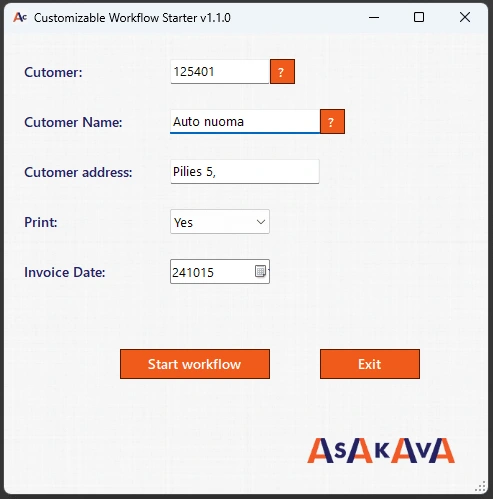
Task: Expand the Print dropdown showing Yes
Action: (x=220, y=222)
